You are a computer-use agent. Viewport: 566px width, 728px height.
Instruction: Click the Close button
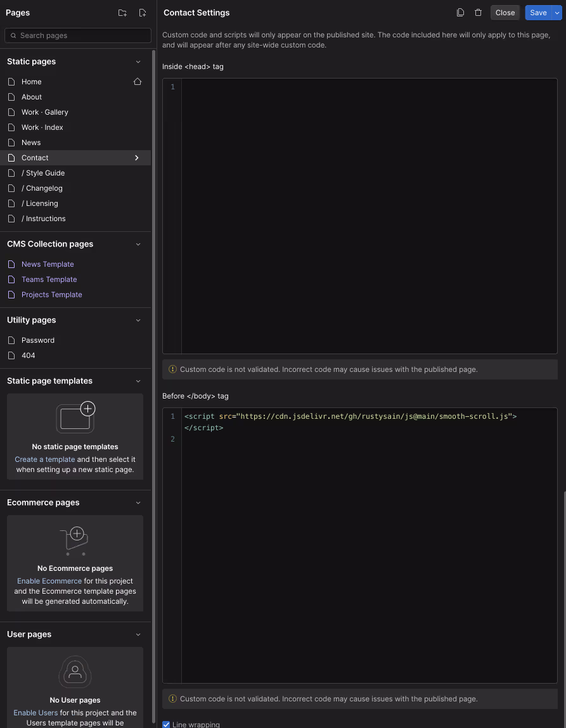tap(505, 13)
